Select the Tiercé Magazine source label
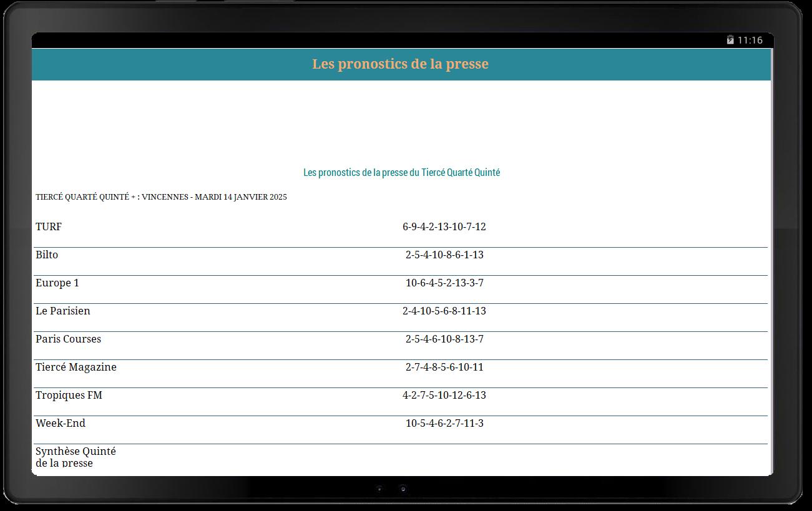The height and width of the screenshot is (511, 812). pos(76,367)
